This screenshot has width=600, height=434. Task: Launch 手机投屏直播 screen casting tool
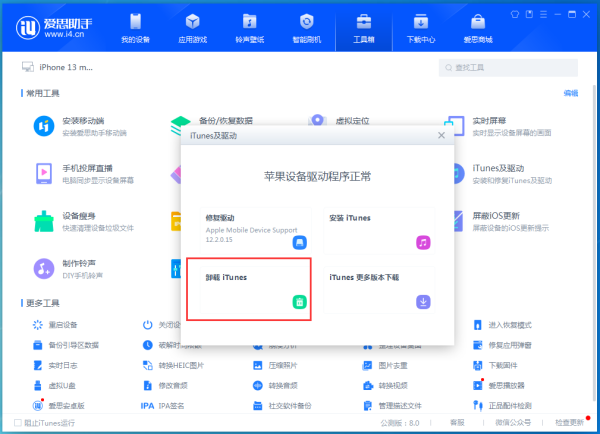click(x=45, y=174)
